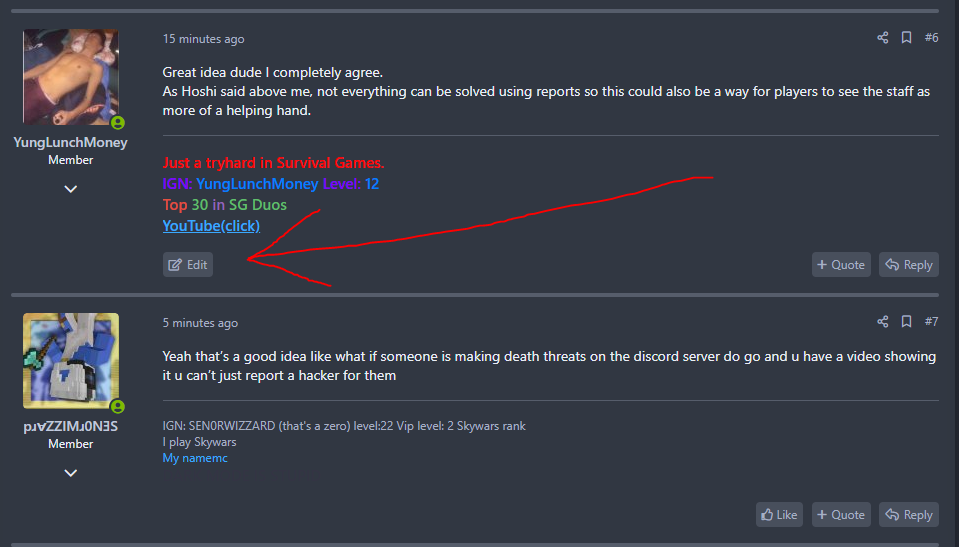959x547 pixels.
Task: Click the online status badge on second user's avatar
Action: 118,407
